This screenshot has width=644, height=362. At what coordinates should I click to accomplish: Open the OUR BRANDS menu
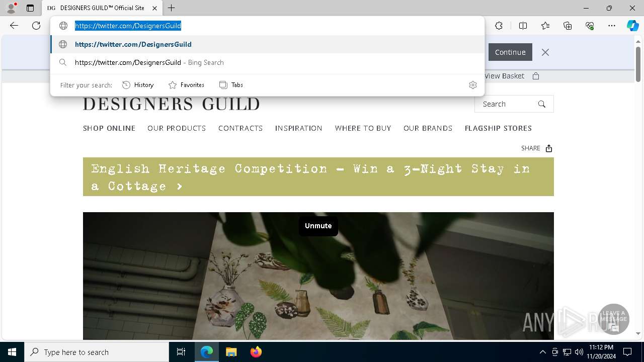[428, 128]
